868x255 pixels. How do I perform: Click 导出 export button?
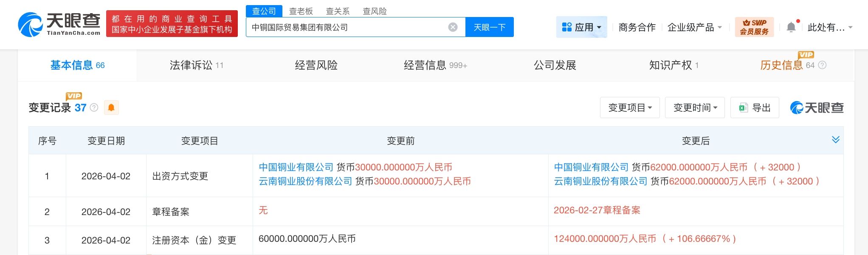pos(755,108)
